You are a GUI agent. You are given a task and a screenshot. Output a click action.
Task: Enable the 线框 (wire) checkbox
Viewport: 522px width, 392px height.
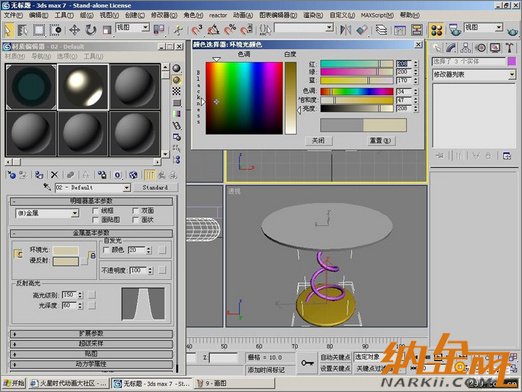tap(95, 211)
